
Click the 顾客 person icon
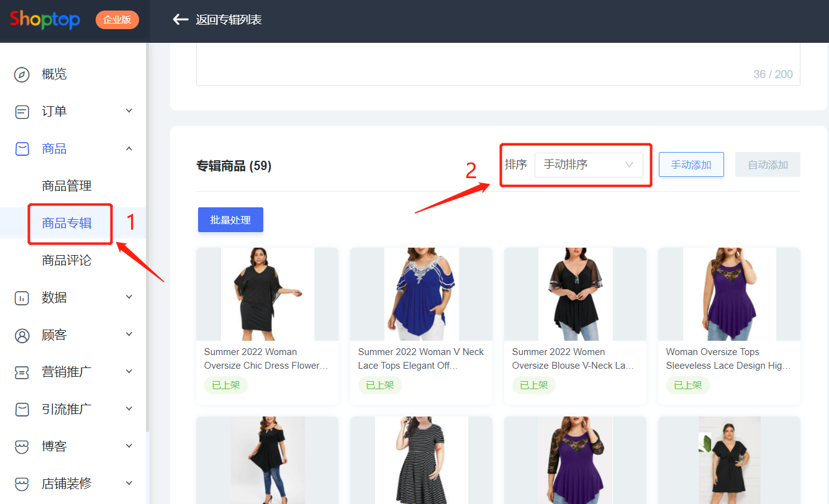pos(22,335)
